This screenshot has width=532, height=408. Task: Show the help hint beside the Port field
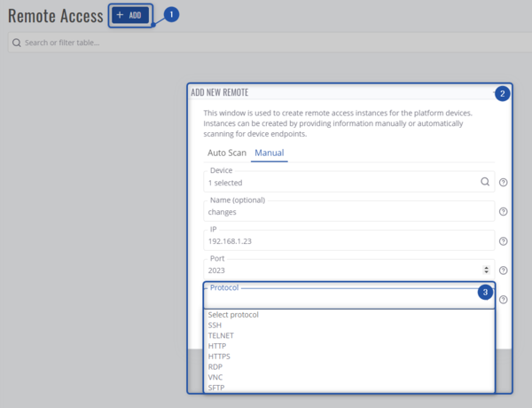tap(504, 271)
